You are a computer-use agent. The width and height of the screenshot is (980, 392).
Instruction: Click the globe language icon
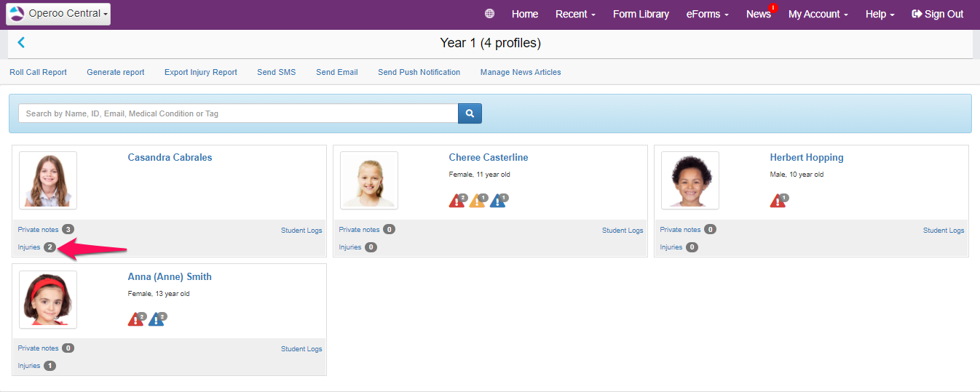(489, 14)
